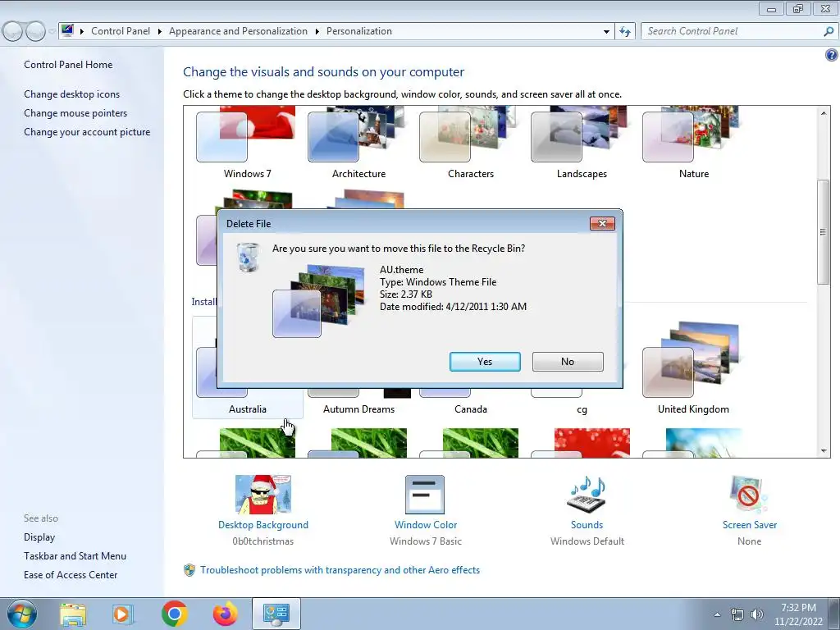
Task: Select the United Kingdom theme
Action: tap(693, 367)
